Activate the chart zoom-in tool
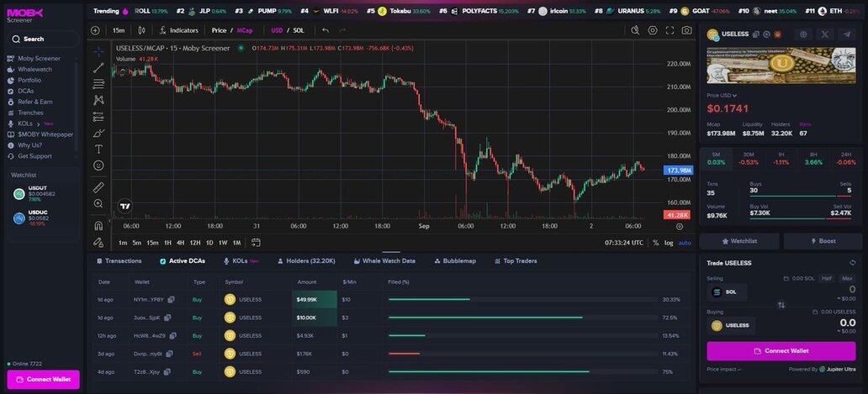868x394 pixels. 98,203
